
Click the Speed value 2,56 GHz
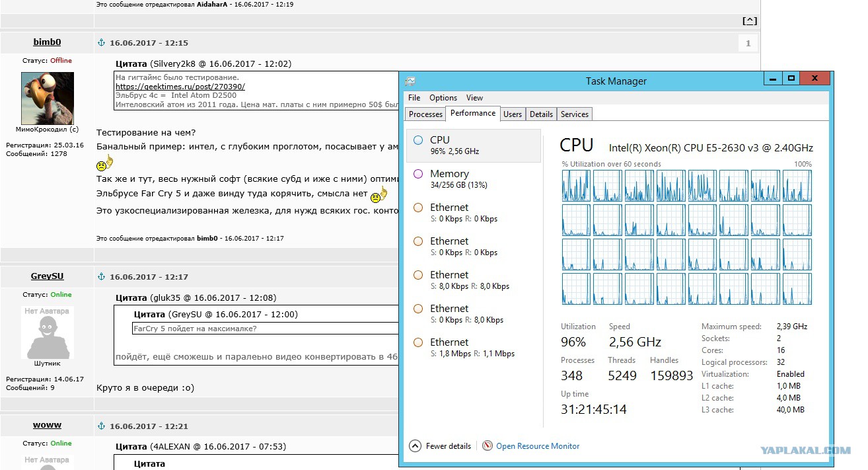(635, 342)
